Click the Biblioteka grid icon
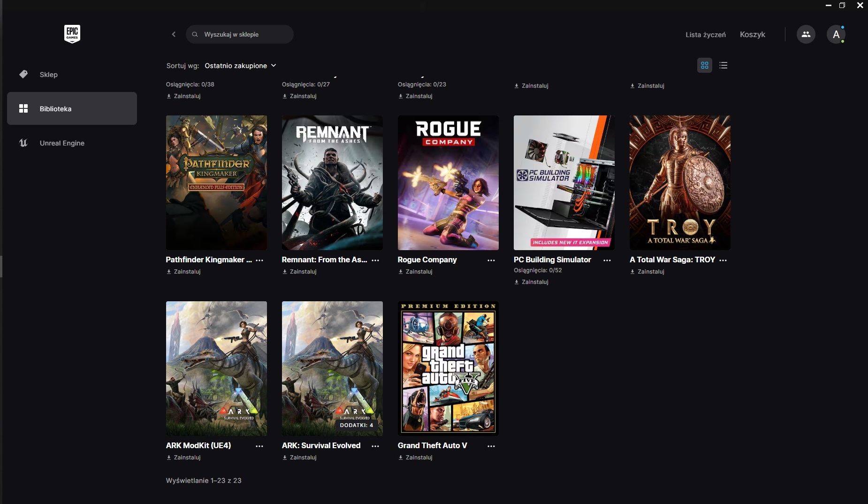Viewport: 868px width, 504px height. coord(23,108)
